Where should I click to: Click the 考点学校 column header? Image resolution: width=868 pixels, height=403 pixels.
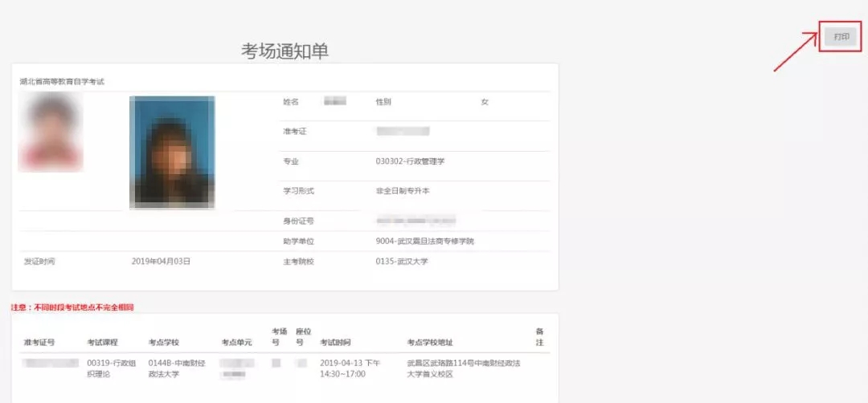164,342
